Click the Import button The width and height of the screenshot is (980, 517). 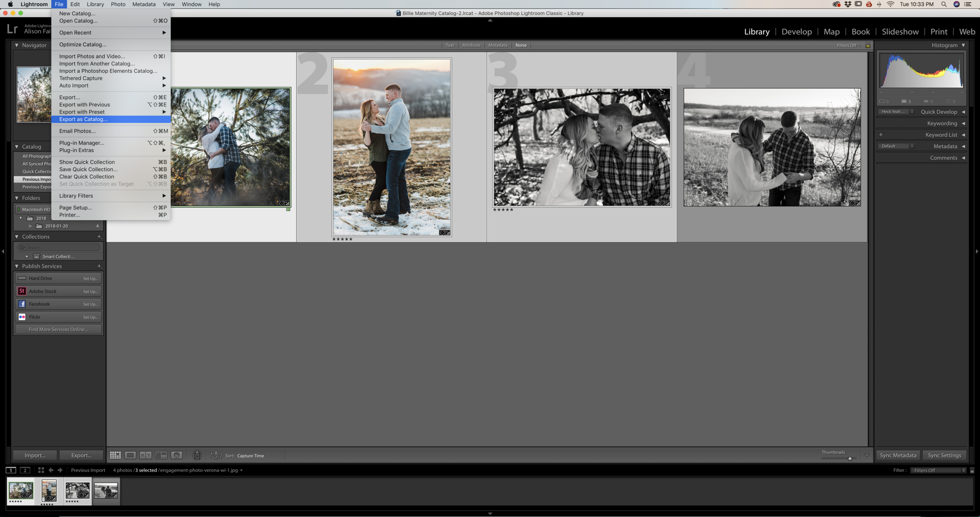(x=35, y=455)
